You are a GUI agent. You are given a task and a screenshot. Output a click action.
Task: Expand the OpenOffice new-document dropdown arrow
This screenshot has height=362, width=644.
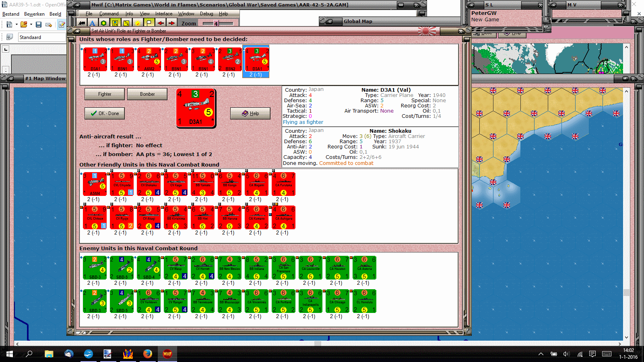point(17,25)
